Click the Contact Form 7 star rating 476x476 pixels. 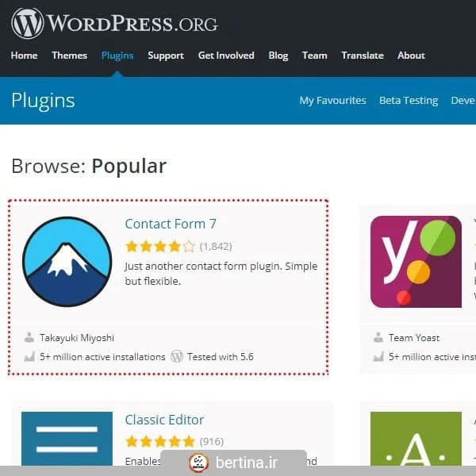click(160, 247)
